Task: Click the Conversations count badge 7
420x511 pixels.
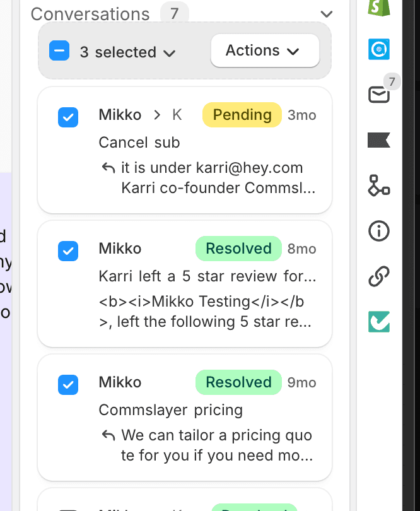Action: point(174,12)
